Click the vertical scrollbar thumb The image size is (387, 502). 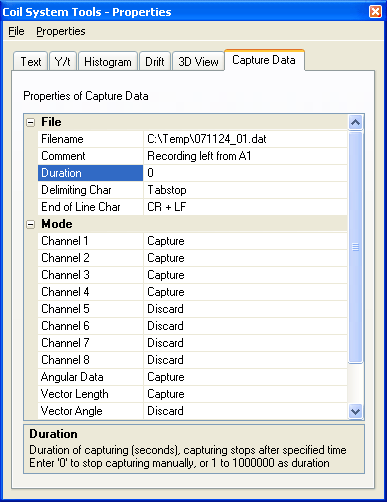(x=355, y=247)
